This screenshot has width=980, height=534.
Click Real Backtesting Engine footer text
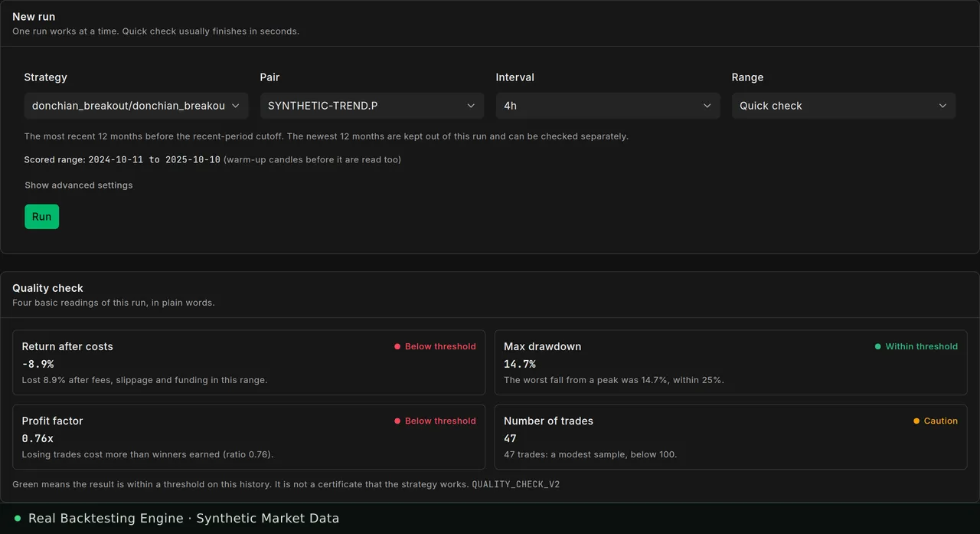(x=184, y=519)
